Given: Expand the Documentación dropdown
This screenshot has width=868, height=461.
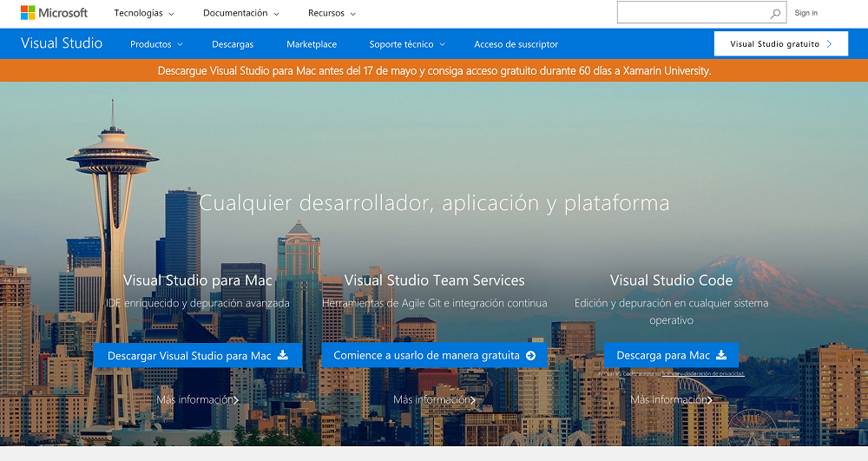Looking at the screenshot, I should (240, 13).
